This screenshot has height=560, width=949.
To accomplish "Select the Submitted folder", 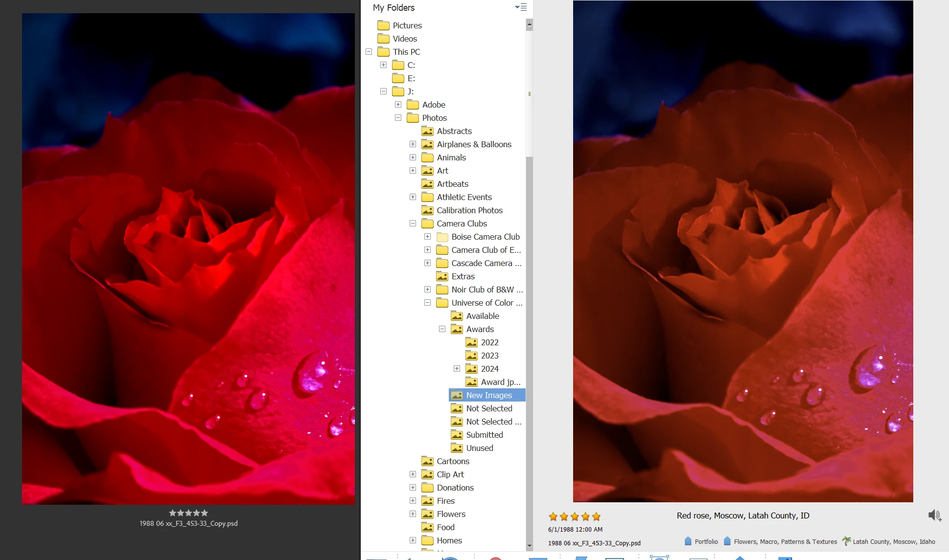I will tap(484, 435).
